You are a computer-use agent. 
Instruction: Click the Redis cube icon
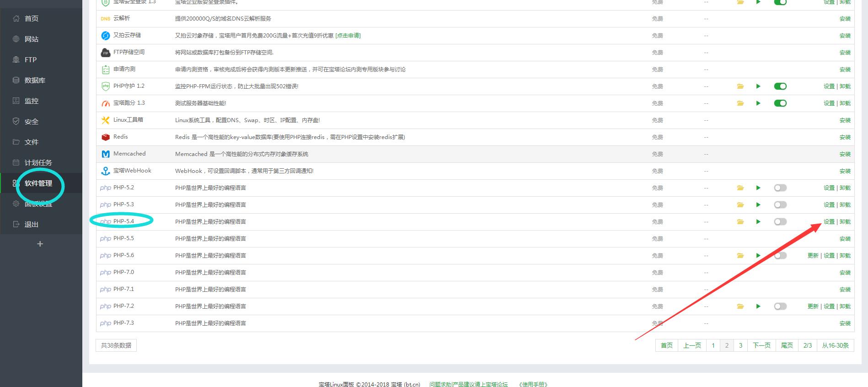[106, 137]
